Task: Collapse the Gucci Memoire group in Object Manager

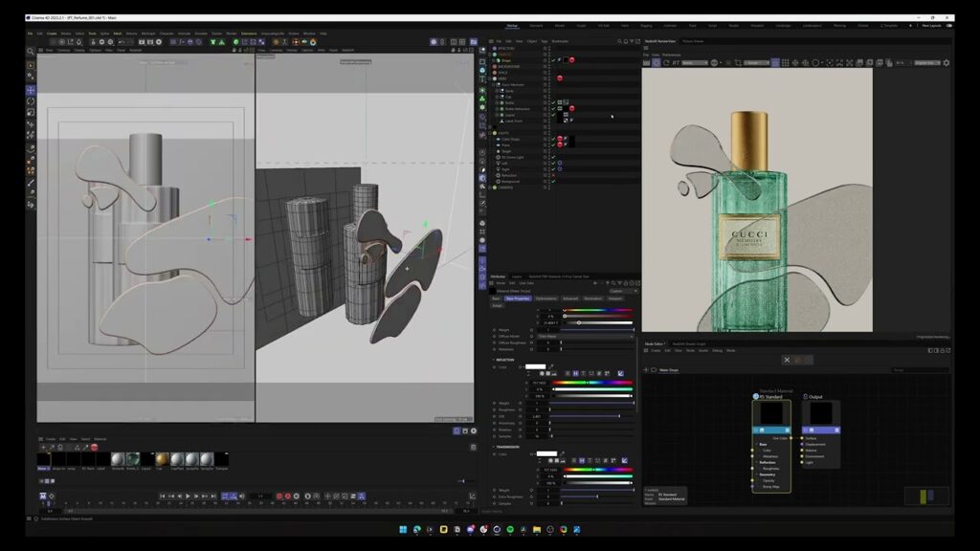Action: point(496,84)
